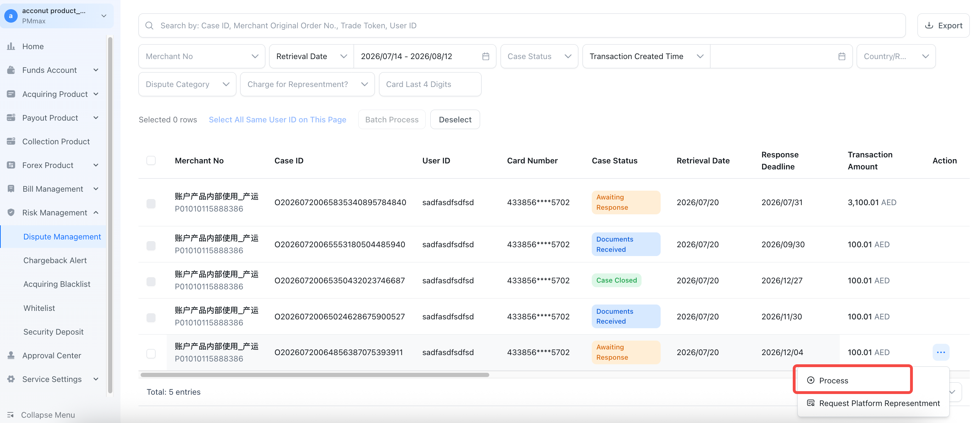
Task: Click the Export download icon
Action: [x=929, y=25]
